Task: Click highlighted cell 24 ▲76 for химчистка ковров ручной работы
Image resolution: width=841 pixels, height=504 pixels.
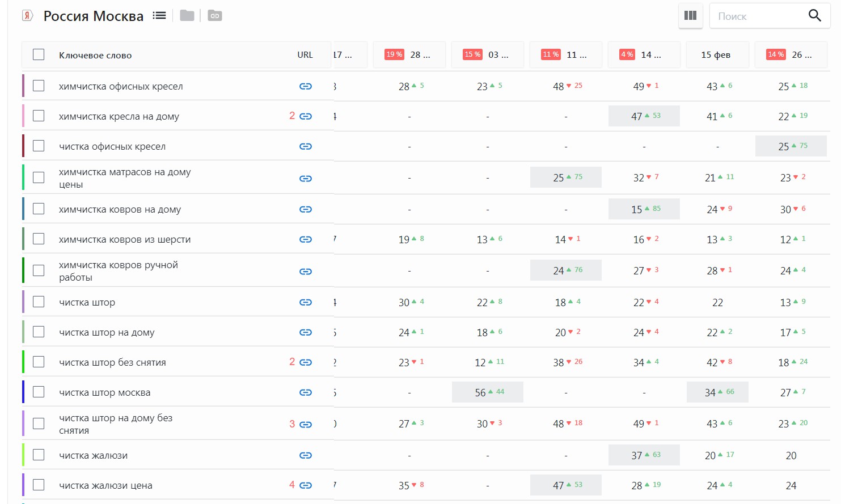Action: (566, 270)
